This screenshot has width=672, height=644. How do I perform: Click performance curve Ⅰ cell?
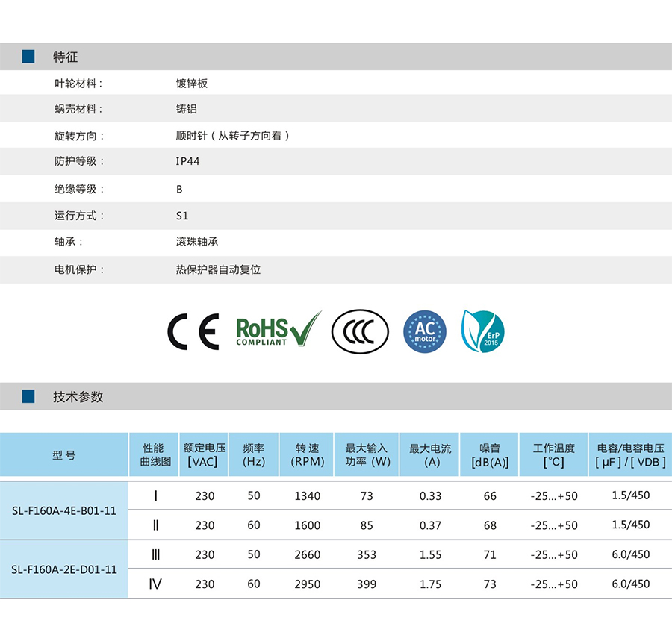pos(155,495)
